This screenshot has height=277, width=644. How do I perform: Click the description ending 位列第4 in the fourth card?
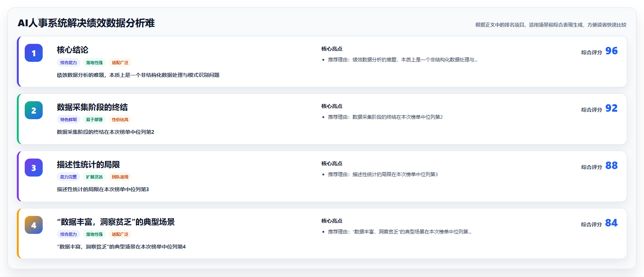coord(121,247)
